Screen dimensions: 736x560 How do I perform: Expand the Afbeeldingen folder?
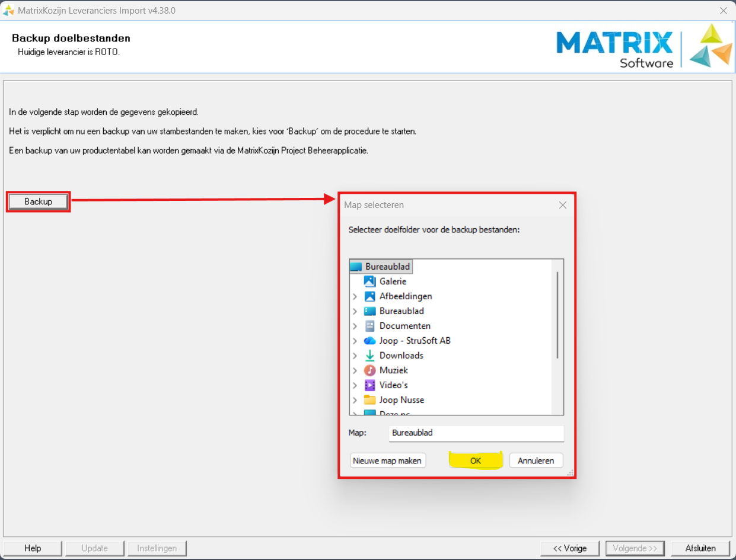355,296
